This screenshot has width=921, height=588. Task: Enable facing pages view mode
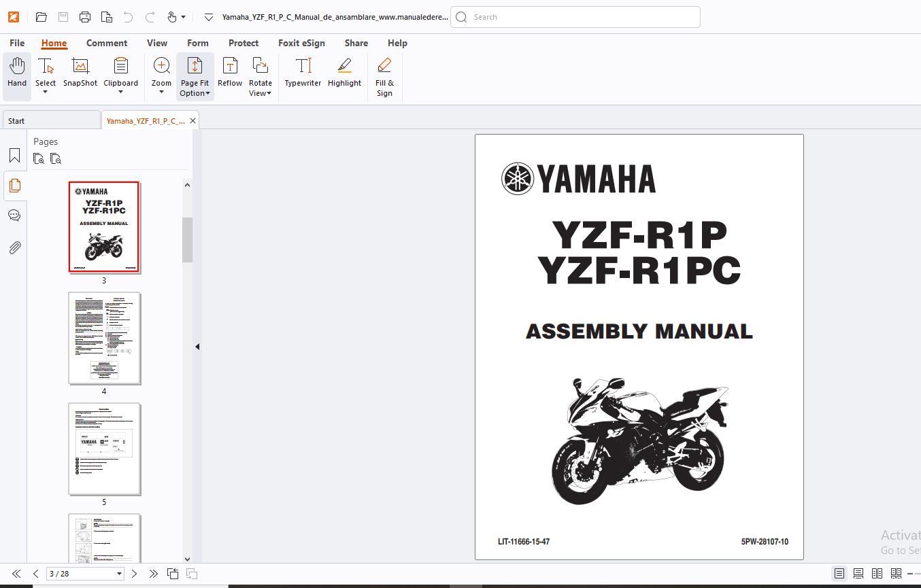(x=877, y=574)
